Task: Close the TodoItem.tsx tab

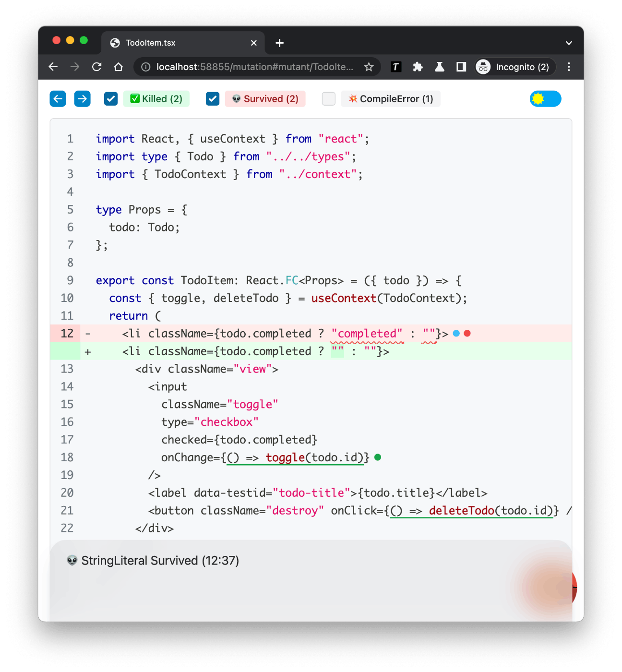Action: (254, 43)
